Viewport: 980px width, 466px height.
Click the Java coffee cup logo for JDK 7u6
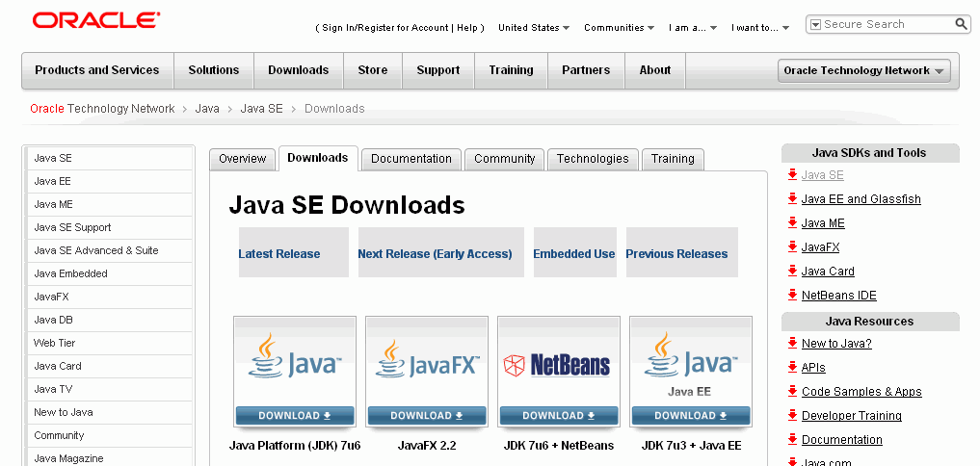[295, 356]
